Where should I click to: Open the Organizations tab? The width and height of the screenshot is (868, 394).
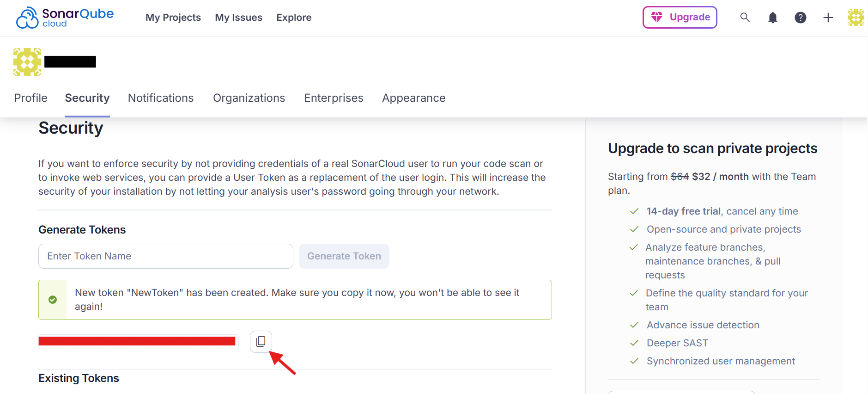click(x=249, y=98)
